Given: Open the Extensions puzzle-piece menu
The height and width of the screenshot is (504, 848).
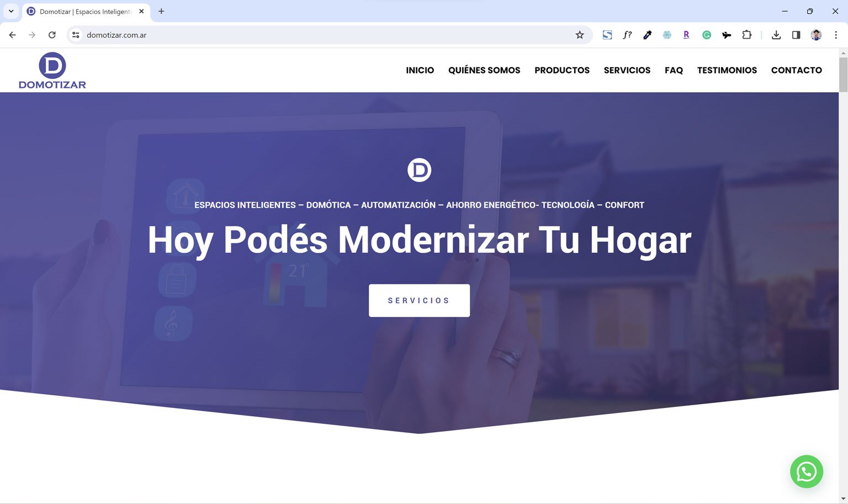Looking at the screenshot, I should pyautogui.click(x=746, y=35).
